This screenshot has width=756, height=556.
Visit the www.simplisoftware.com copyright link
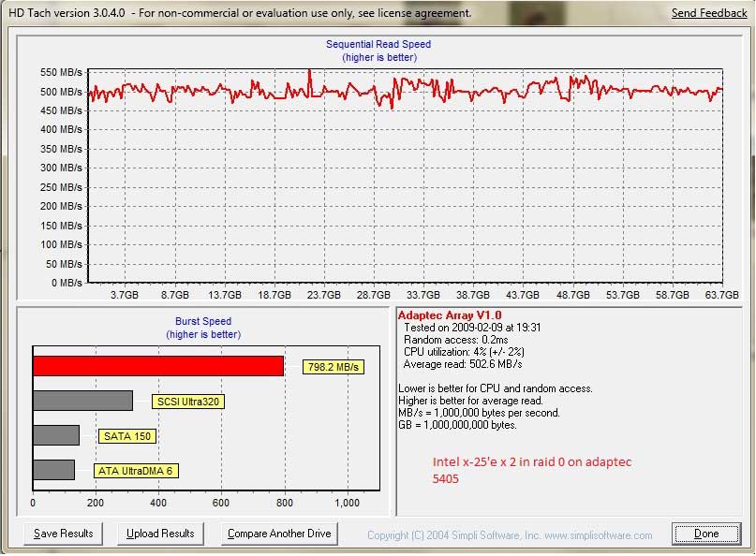click(x=599, y=535)
